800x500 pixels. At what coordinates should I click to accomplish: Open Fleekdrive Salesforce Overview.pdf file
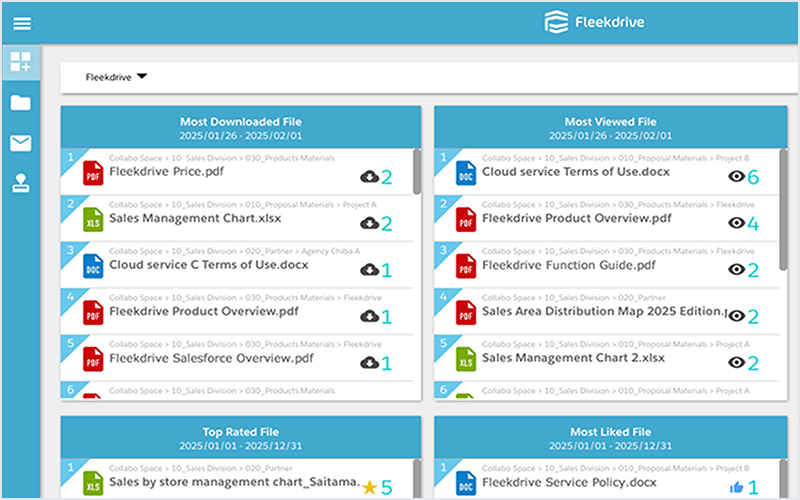[x=211, y=358]
